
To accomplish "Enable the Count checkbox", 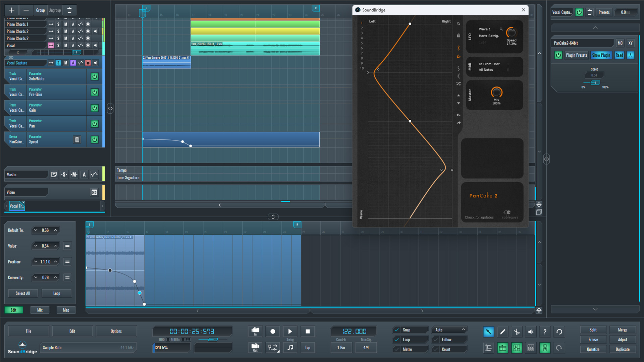I will pos(436,349).
